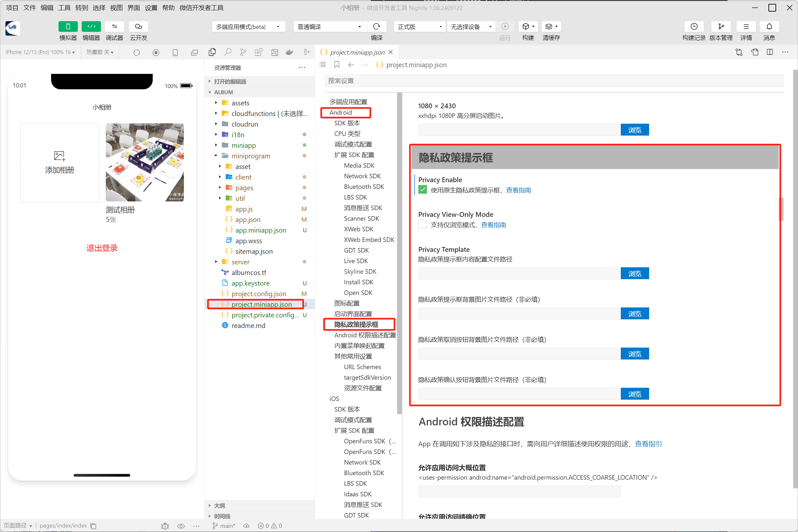Refresh the simulator
The height and width of the screenshot is (532, 798).
click(x=137, y=53)
